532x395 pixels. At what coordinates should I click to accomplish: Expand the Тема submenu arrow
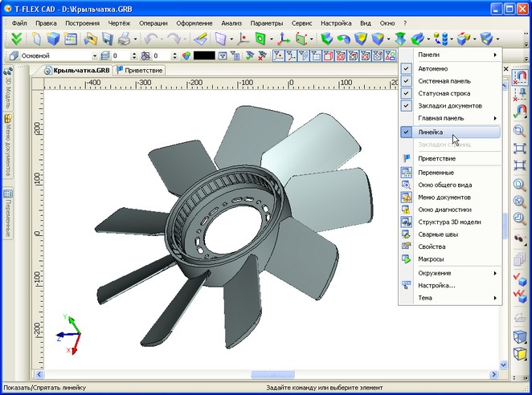tap(495, 298)
